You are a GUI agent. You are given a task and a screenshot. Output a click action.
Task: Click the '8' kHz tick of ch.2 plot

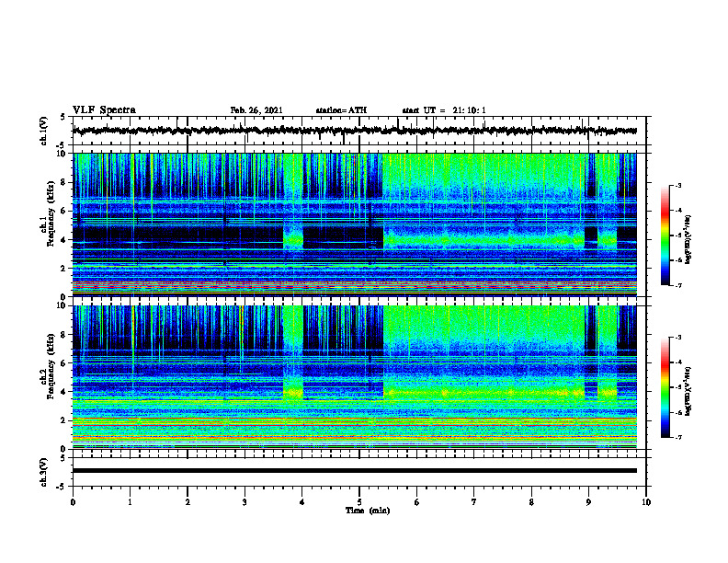tap(64, 335)
